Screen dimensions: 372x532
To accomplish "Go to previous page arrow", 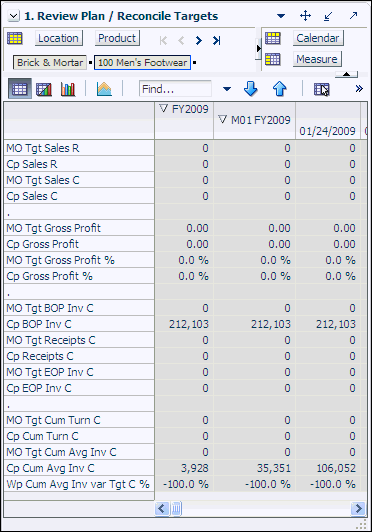I will tap(181, 41).
